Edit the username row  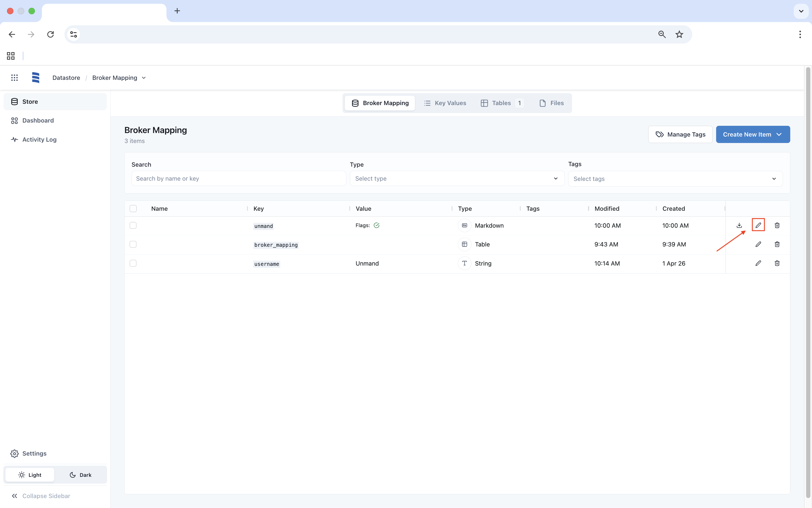pyautogui.click(x=758, y=263)
